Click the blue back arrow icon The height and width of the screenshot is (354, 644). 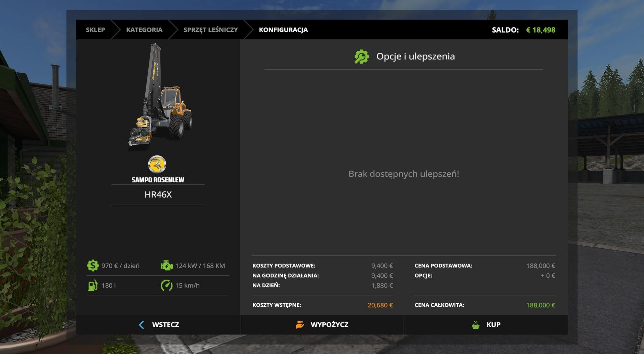tap(142, 325)
